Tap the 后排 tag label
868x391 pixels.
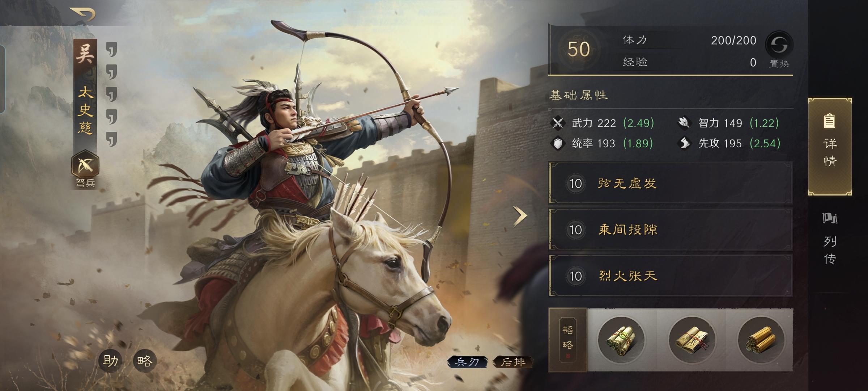coord(513,362)
